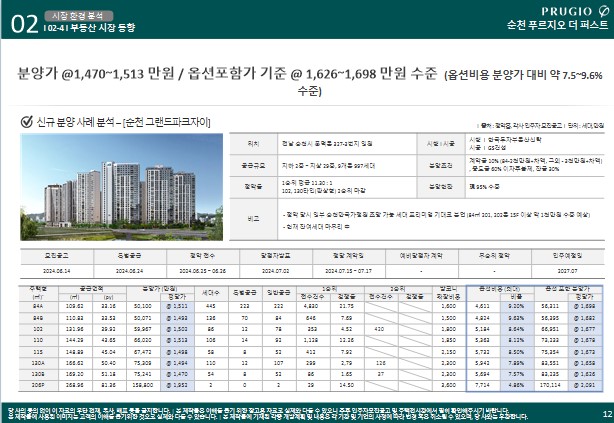The height and width of the screenshot is (423, 614).
Task: Click the 170,114 option-included price cell
Action: pos(550,385)
